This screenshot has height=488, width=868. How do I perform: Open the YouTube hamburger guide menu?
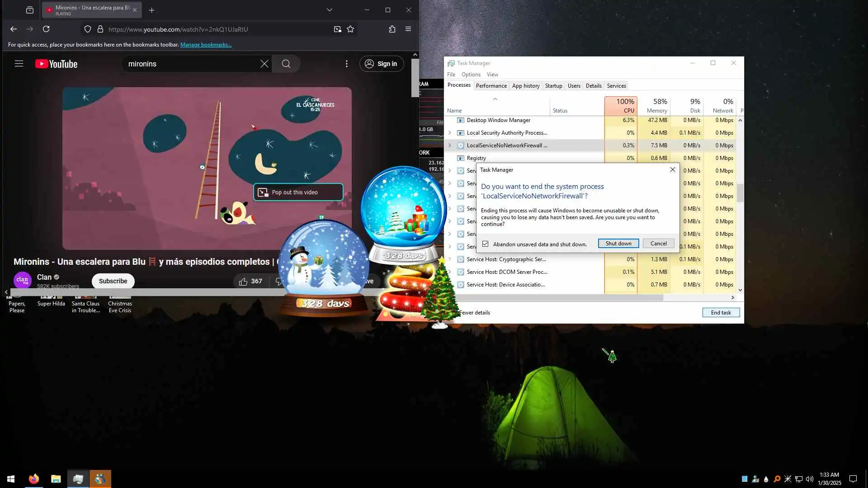point(19,64)
